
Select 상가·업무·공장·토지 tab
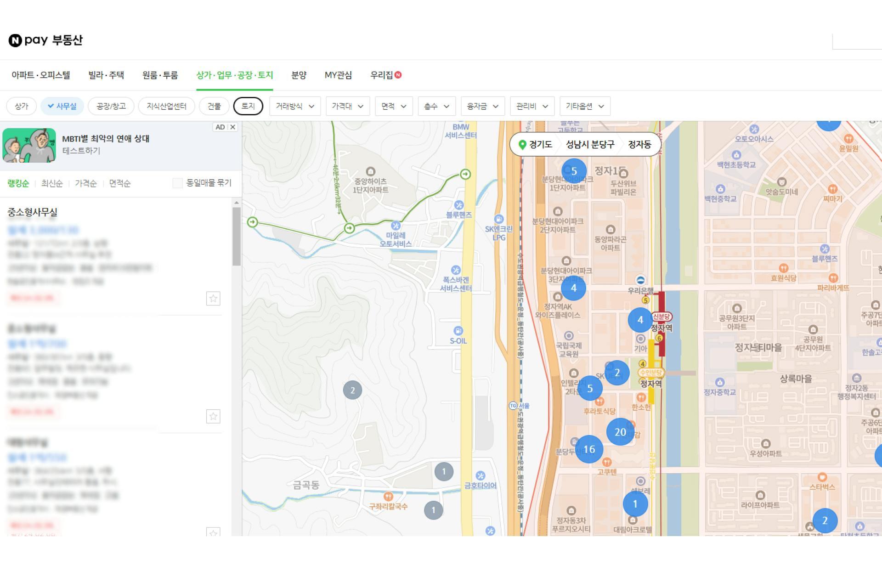pos(235,75)
